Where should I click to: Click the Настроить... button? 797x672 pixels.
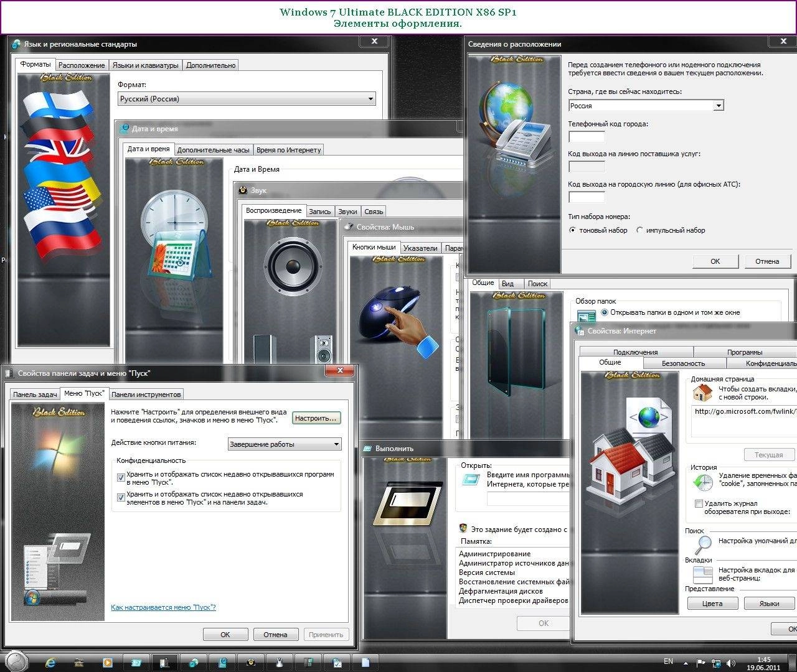coord(316,418)
